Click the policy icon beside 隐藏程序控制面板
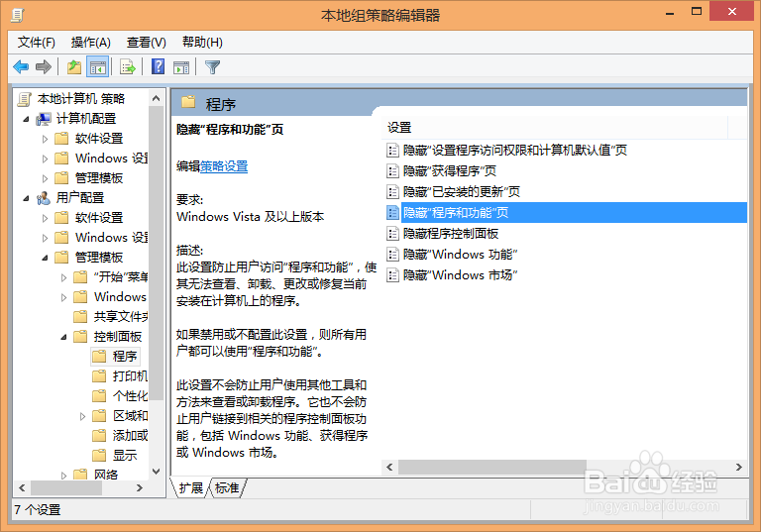761x532 pixels. pos(392,234)
